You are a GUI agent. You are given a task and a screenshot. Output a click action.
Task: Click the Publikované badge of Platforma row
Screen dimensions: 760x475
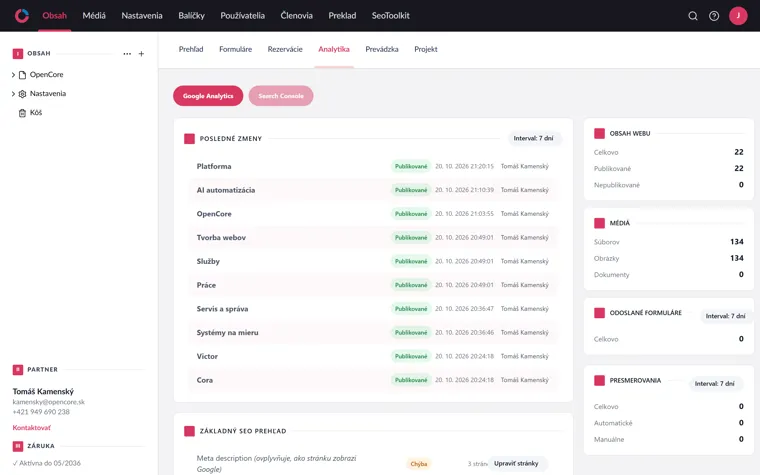pyautogui.click(x=411, y=167)
